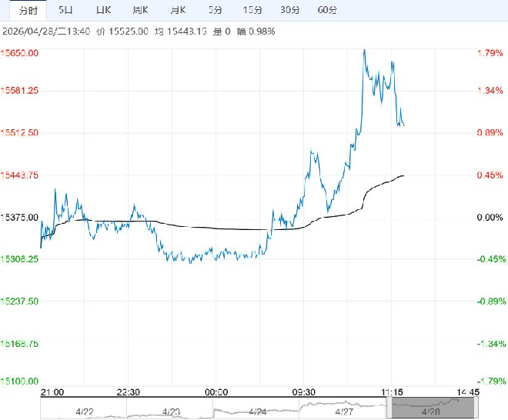Open the 月K monthly tab

click(x=177, y=10)
